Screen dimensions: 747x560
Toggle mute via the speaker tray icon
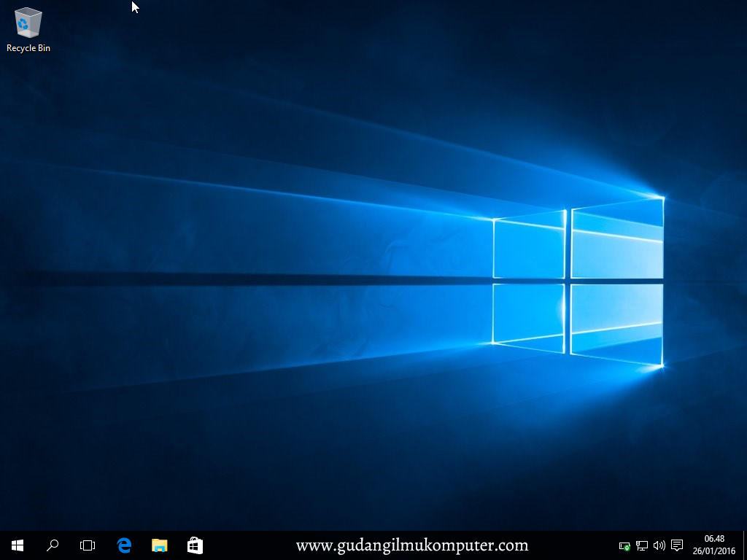pyautogui.click(x=659, y=545)
